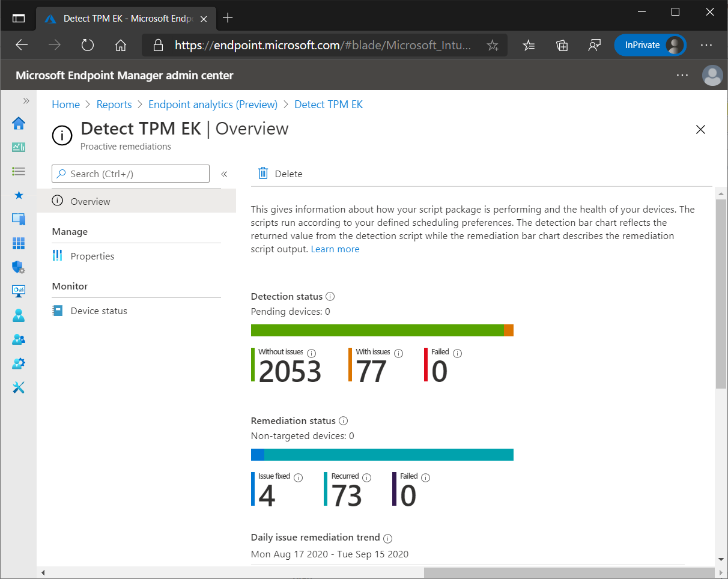This screenshot has width=728, height=579.
Task: Close the Detect TPM EK browser tab
Action: [204, 18]
